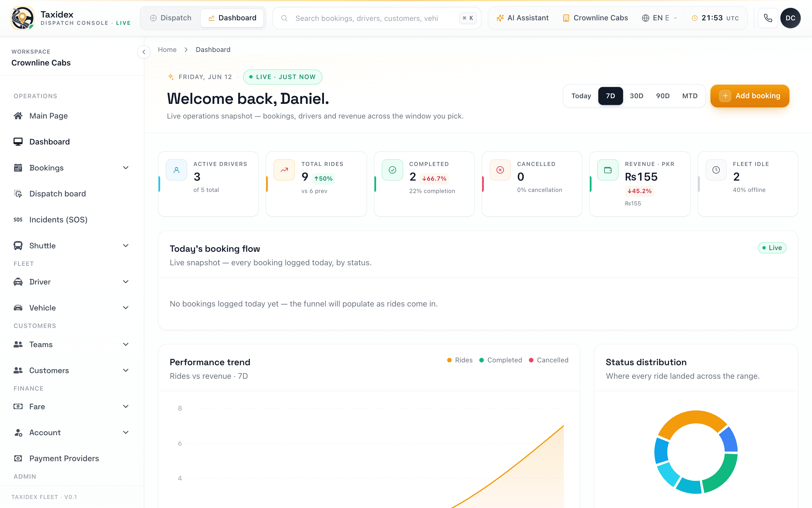Click the Payment Providers icon
812x508 pixels.
pyautogui.click(x=18, y=458)
